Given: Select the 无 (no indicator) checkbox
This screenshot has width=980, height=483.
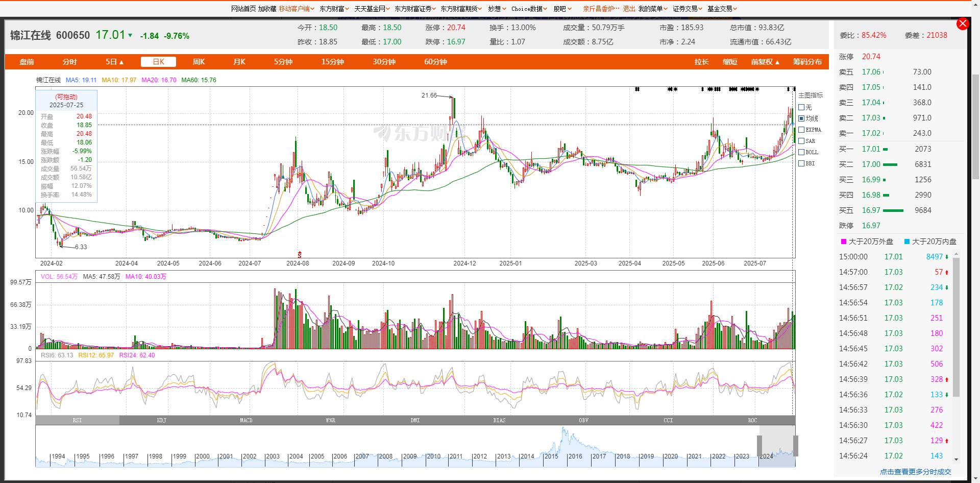Looking at the screenshot, I should [801, 107].
